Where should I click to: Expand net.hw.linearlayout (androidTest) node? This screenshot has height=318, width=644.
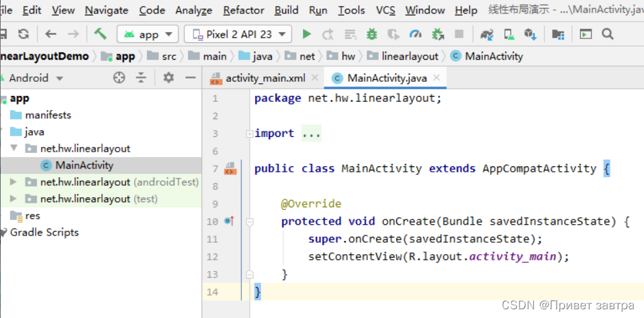13,182
